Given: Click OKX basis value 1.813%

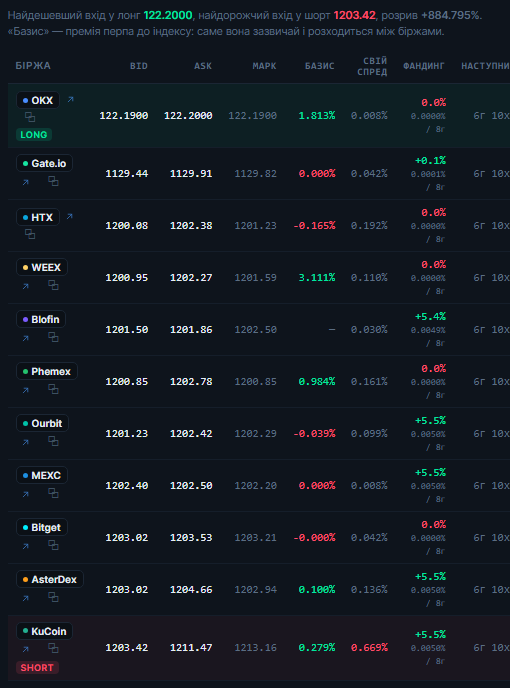Looking at the screenshot, I should 317,115.
